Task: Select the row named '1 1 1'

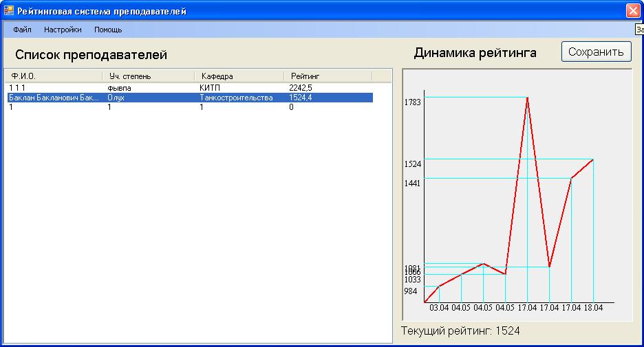Action: click(x=190, y=88)
